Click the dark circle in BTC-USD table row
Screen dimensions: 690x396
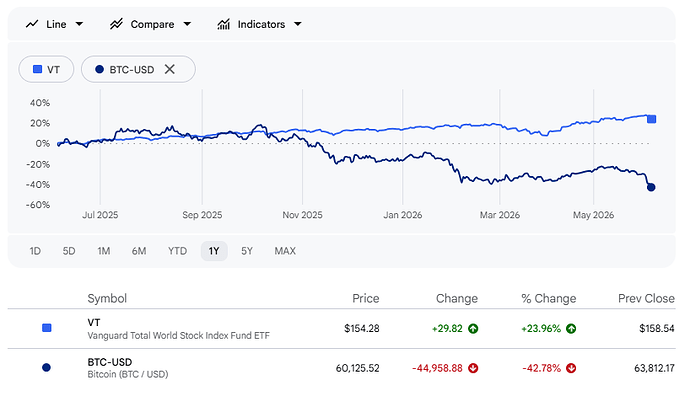click(46, 367)
